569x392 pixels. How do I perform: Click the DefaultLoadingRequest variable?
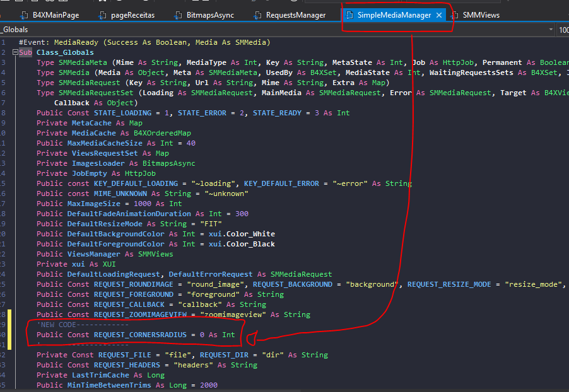coord(113,275)
